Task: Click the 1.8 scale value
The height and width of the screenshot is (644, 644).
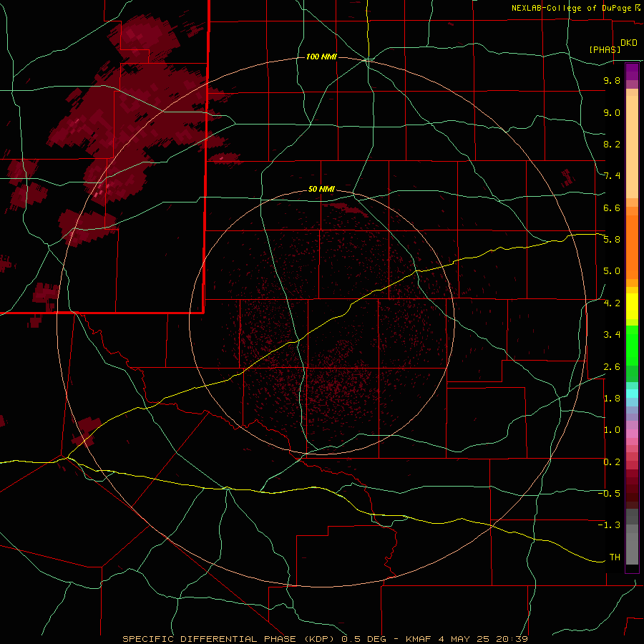Action: coord(612,399)
